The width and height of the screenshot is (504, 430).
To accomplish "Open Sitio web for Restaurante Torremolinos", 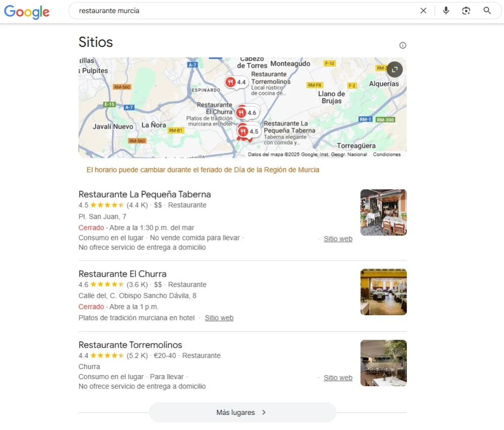I will pos(338,378).
